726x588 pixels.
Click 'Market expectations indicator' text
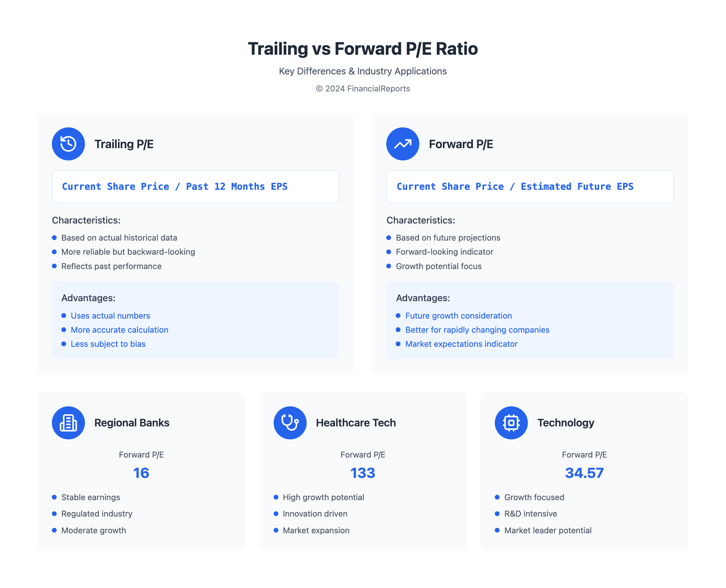point(461,344)
